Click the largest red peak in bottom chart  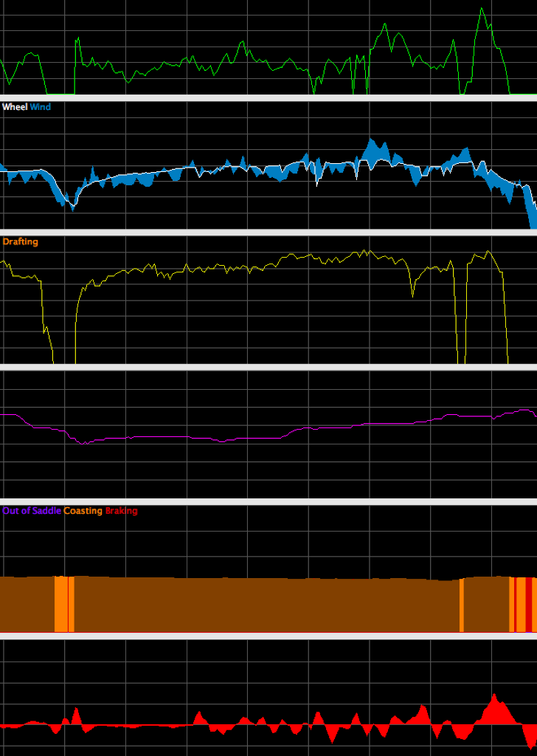[x=494, y=698]
